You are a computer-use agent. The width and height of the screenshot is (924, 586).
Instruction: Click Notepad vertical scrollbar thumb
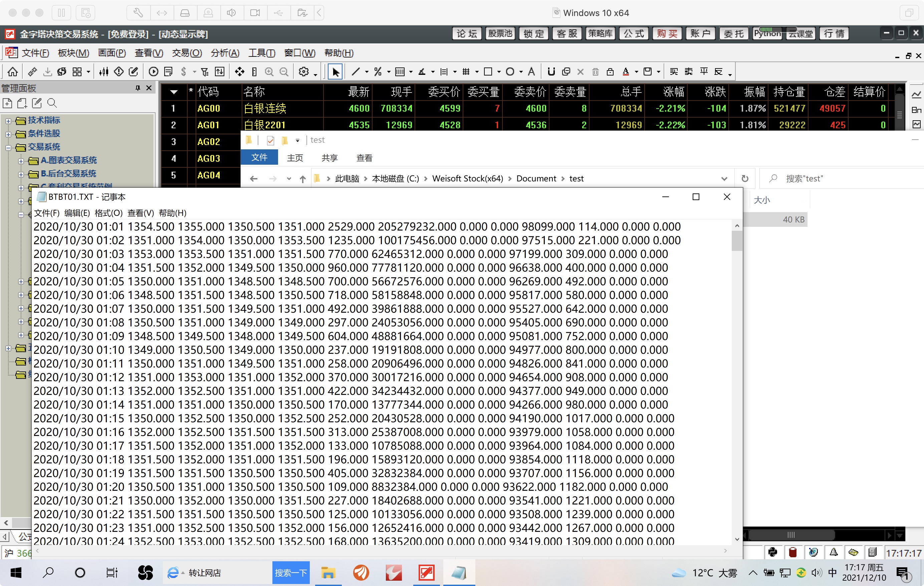click(x=736, y=241)
